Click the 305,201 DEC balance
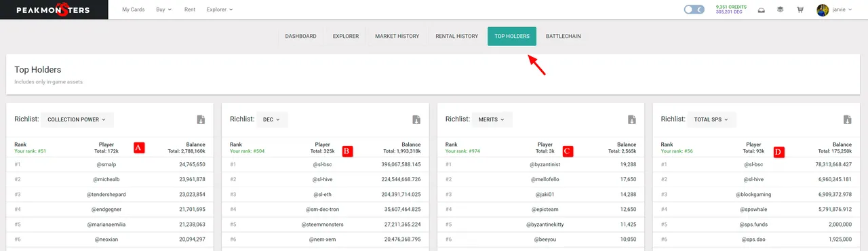868x251 pixels. (x=728, y=12)
